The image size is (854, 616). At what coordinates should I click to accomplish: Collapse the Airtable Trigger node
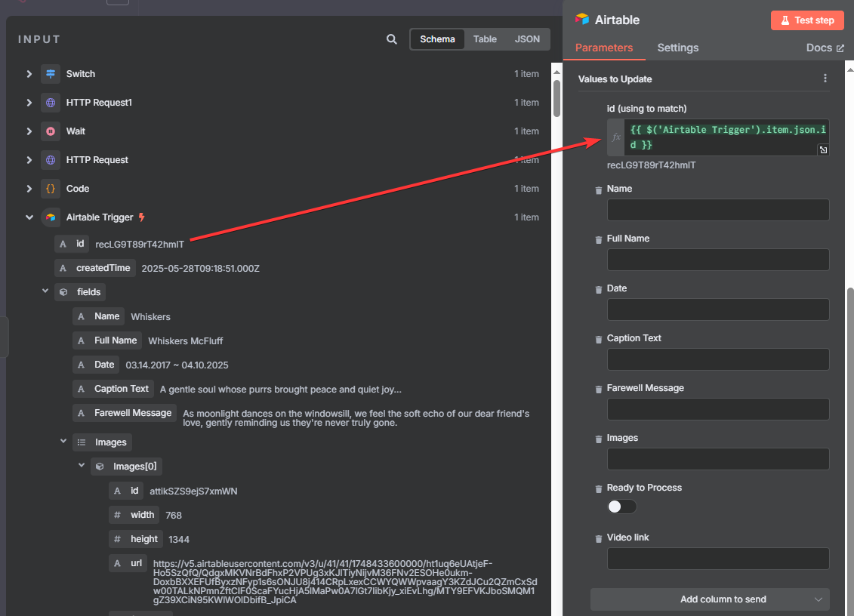(29, 217)
